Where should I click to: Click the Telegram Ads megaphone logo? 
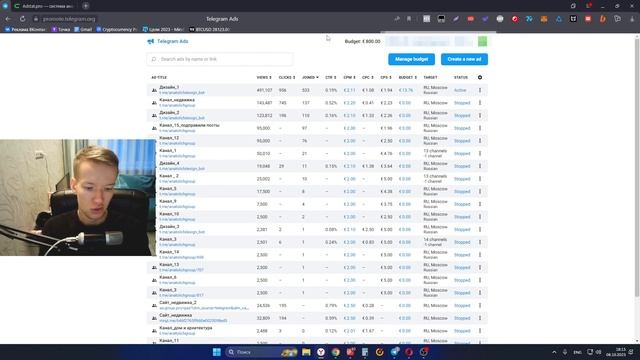pos(151,41)
